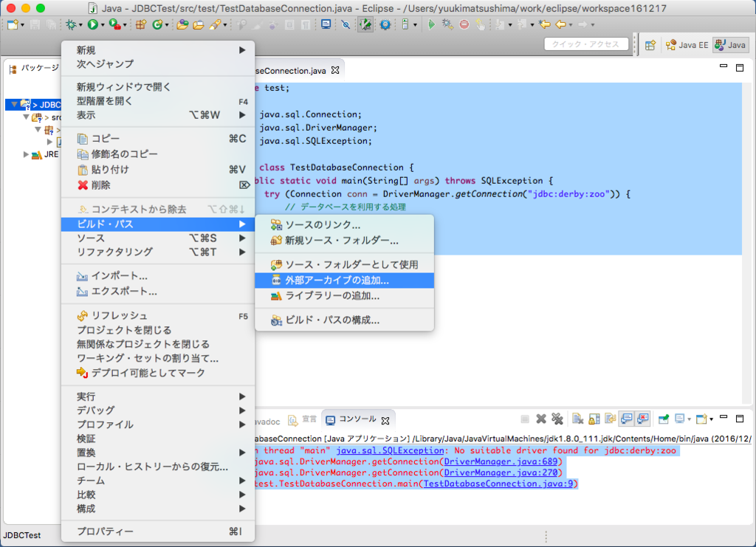This screenshot has width=756, height=547.
Task: Clear the console output icon
Action: point(577,419)
